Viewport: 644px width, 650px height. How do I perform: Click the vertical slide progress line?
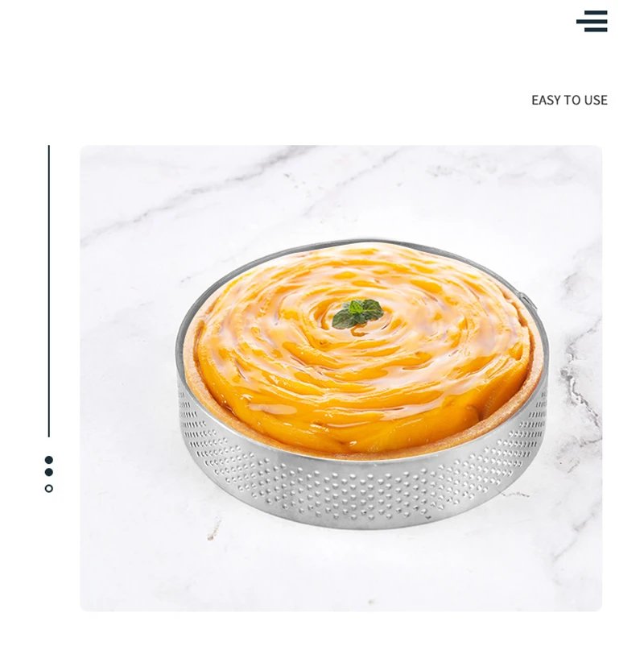tap(49, 291)
